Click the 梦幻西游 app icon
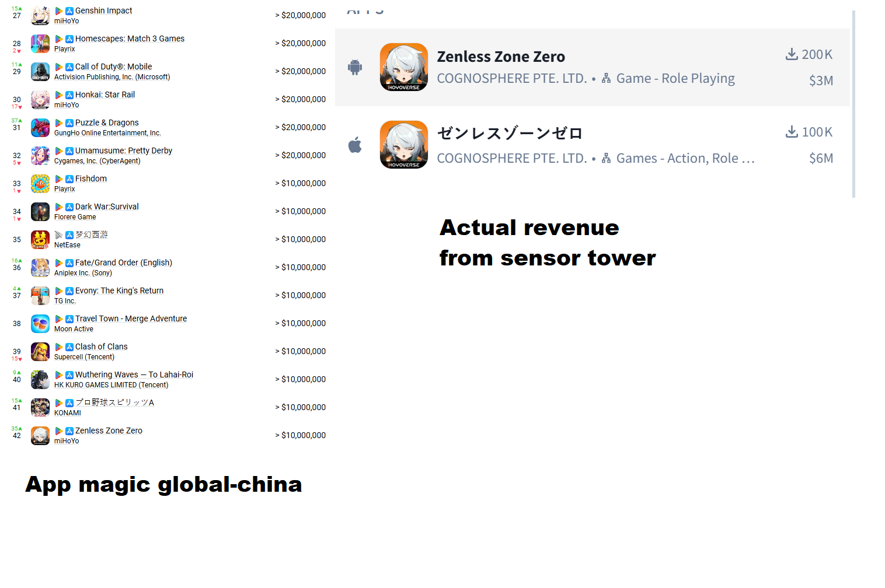The height and width of the screenshot is (588, 885). [40, 240]
